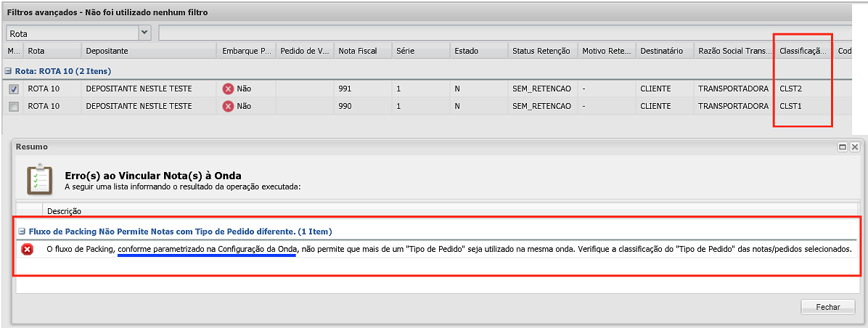868x328 pixels.
Task: Click the Filtros avançados panel title
Action: pos(107,12)
